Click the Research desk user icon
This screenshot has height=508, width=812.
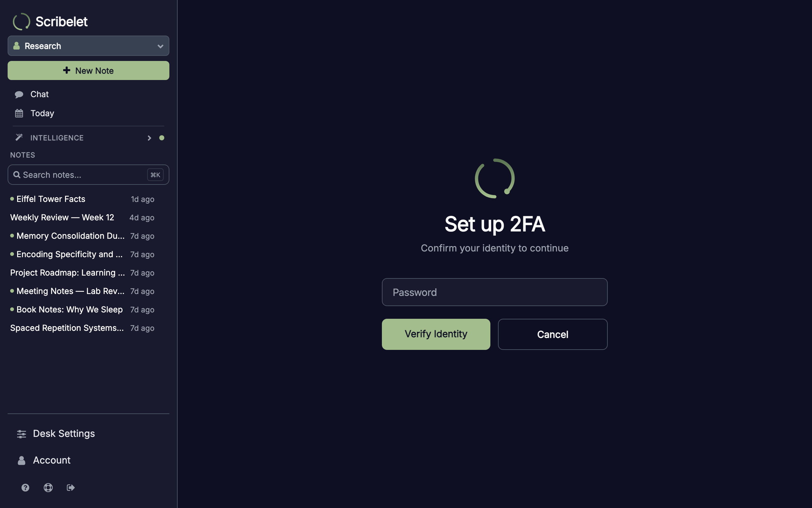coord(16,46)
